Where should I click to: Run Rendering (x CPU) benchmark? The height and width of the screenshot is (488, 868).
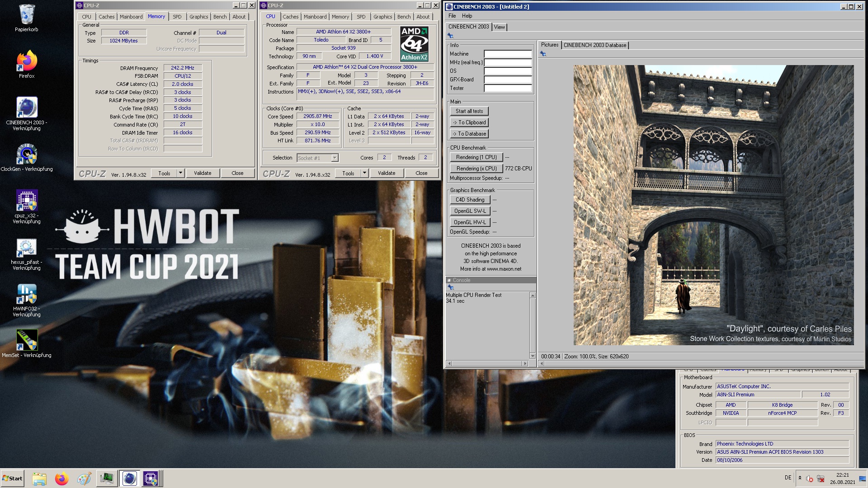tap(476, 169)
